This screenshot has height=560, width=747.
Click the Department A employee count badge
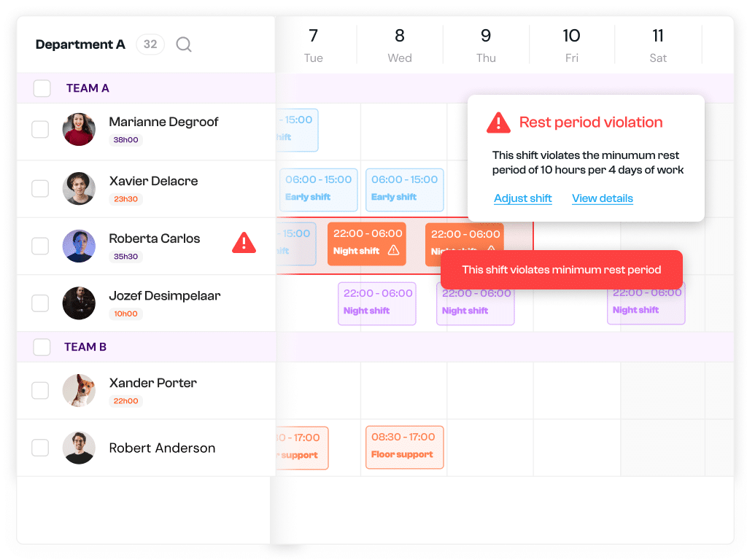(x=150, y=44)
